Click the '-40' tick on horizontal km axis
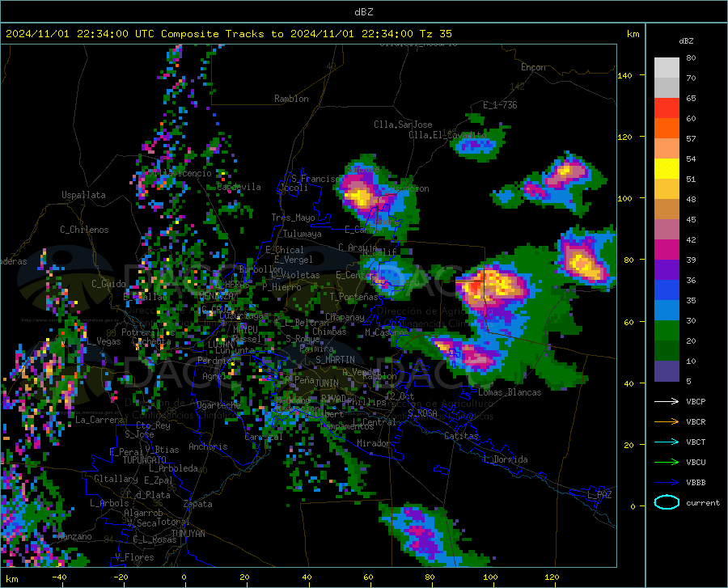 tap(59, 577)
